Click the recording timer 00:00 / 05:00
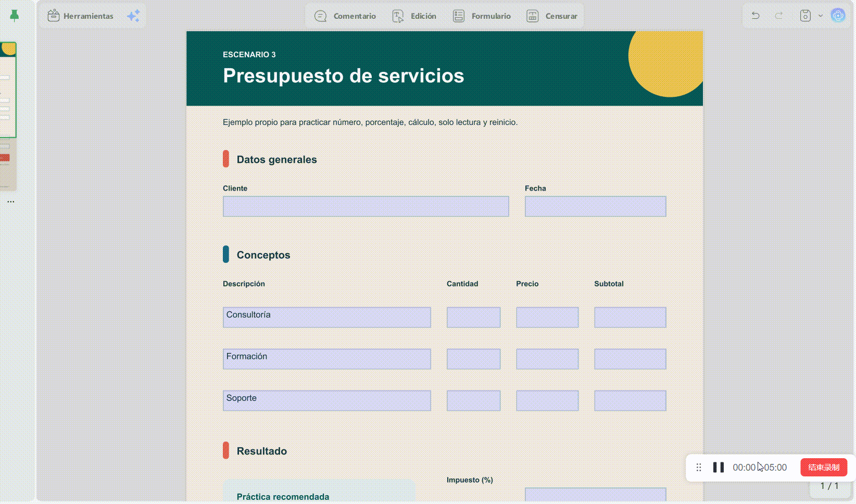Viewport: 856px width, 504px height. (x=760, y=468)
